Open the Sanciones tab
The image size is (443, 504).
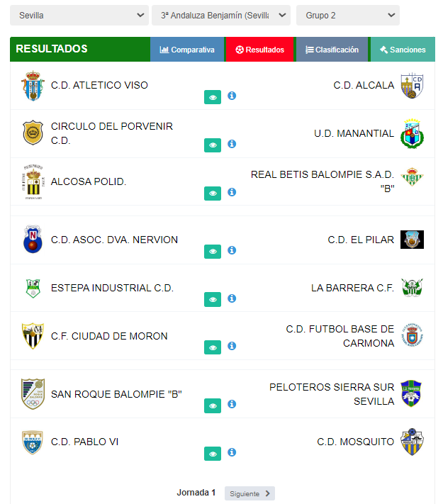point(403,50)
